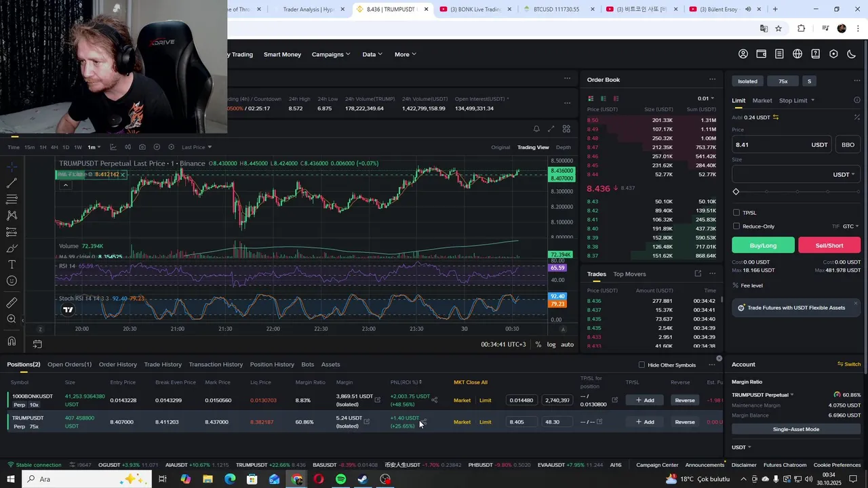Open the orders document icon in header
Viewport: 868px width, 488px height.
[x=779, y=54]
